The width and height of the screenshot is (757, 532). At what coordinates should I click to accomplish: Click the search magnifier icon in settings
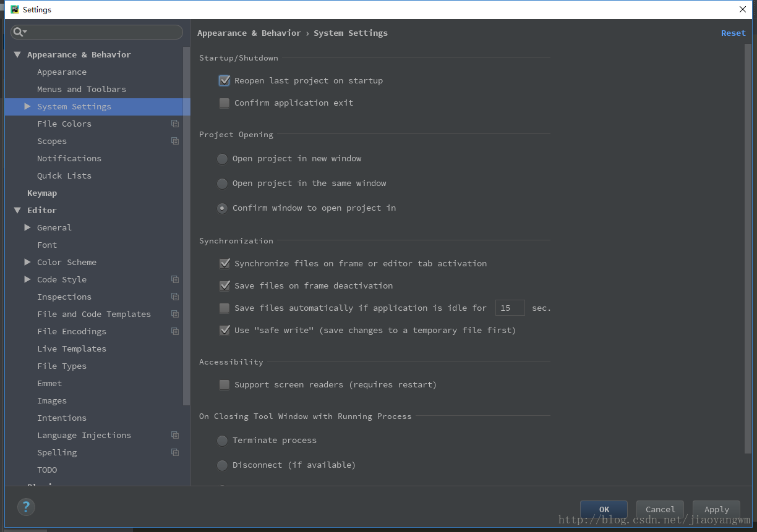click(x=19, y=32)
